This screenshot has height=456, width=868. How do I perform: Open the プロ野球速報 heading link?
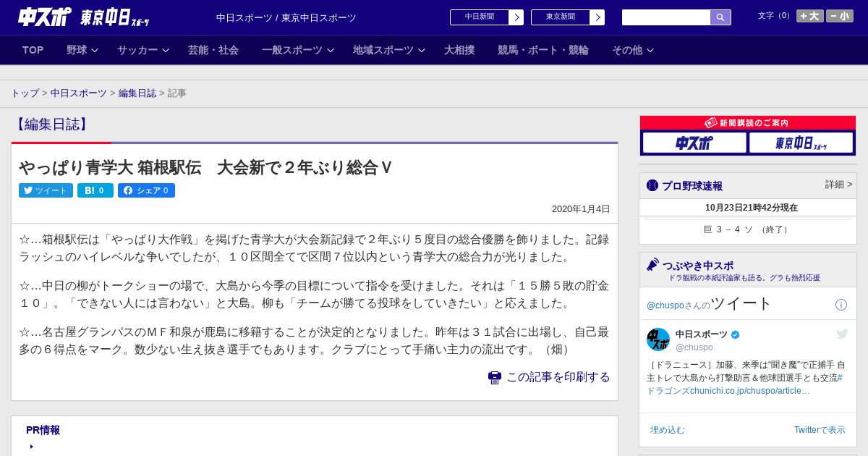tap(692, 186)
